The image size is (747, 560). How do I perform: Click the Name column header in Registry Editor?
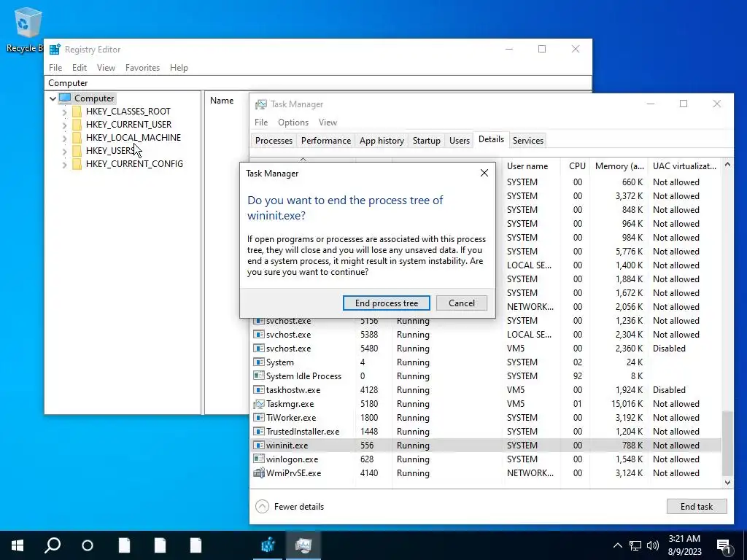pyautogui.click(x=222, y=101)
